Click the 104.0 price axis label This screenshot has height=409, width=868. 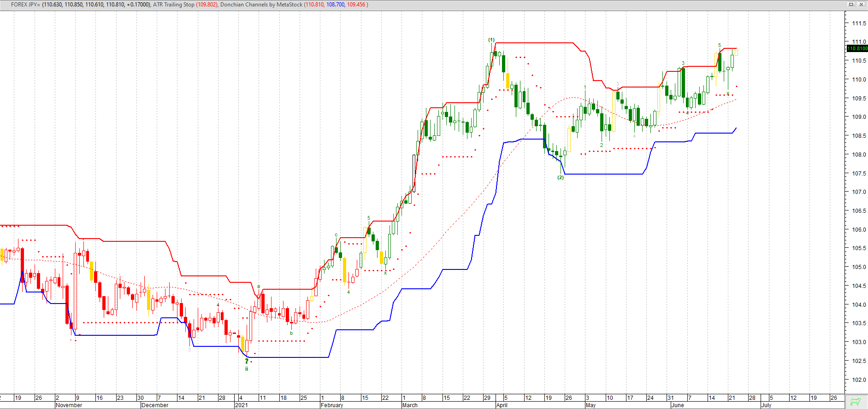click(859, 304)
